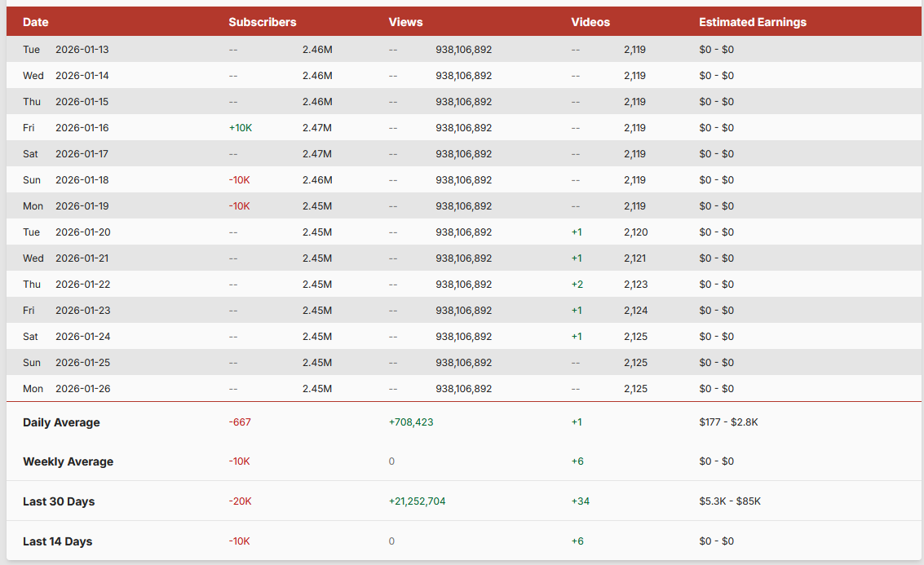Click views total 938,106,892 on 2026-01-14 row
924x565 pixels.
pos(463,75)
